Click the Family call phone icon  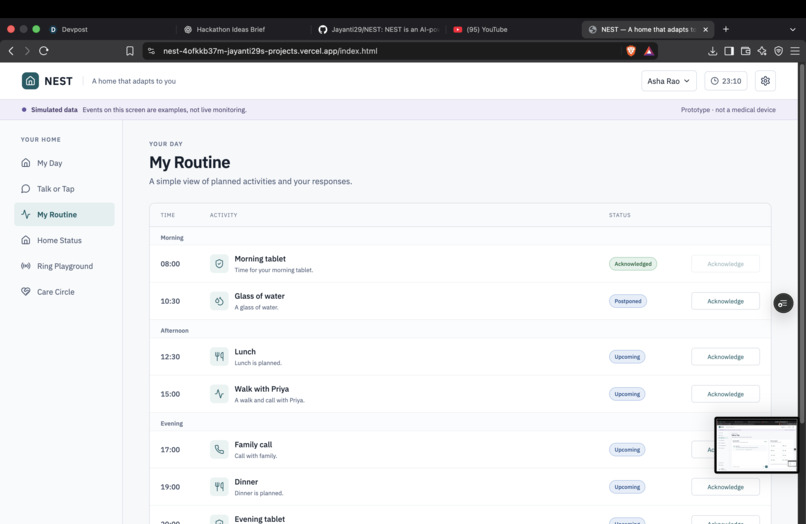click(x=219, y=449)
